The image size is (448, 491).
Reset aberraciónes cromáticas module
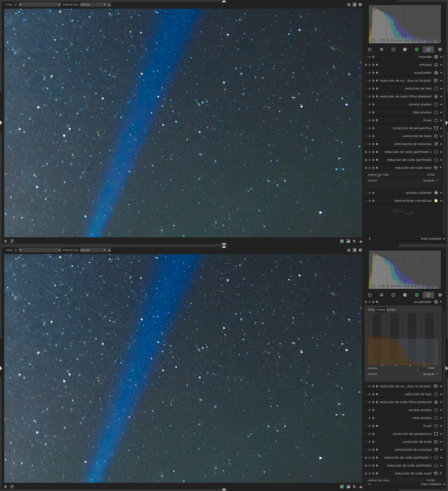373,201
